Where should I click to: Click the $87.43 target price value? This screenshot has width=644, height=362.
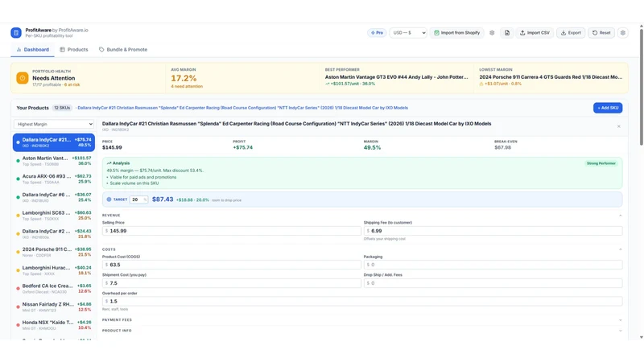coord(163,200)
